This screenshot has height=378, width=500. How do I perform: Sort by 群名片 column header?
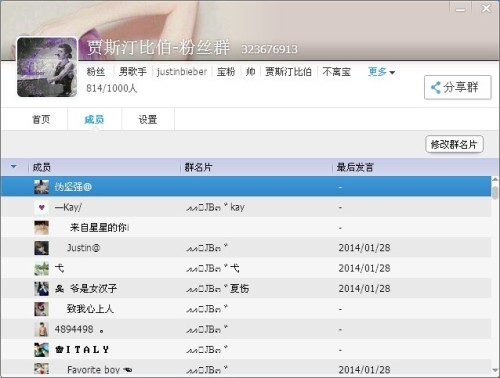[x=198, y=167]
